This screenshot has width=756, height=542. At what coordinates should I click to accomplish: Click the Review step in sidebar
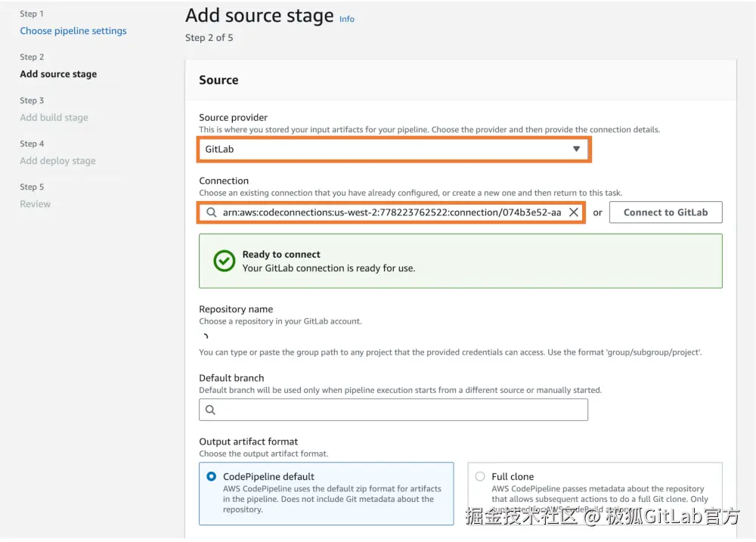point(36,204)
